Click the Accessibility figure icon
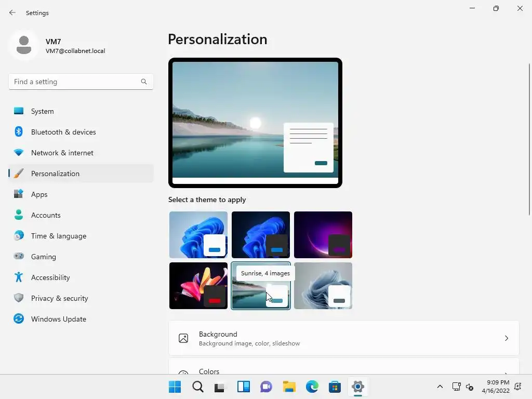 pos(19,277)
